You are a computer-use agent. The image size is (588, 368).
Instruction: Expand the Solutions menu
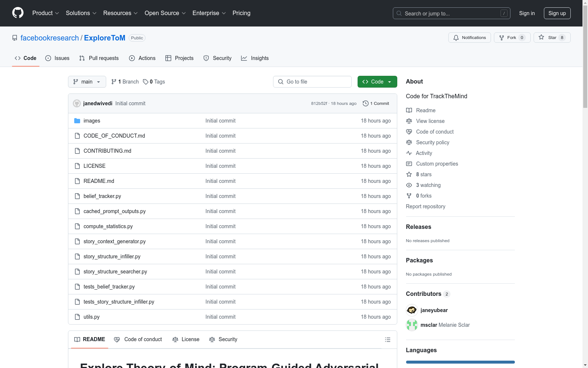81,13
